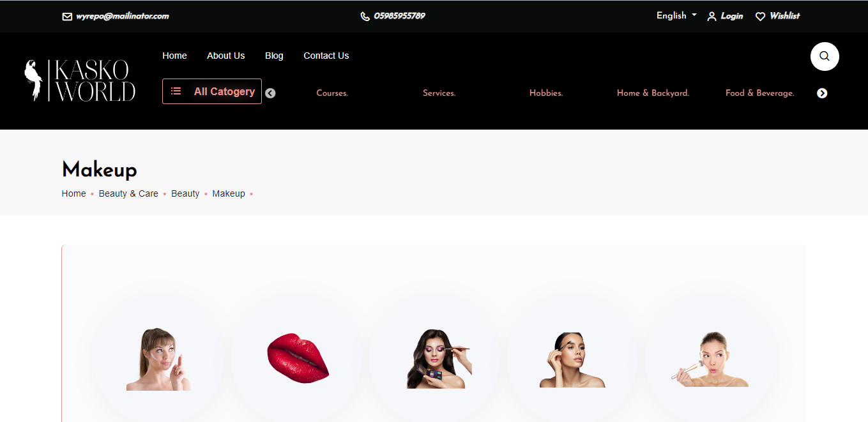Image resolution: width=868 pixels, height=422 pixels.
Task: Expand the All Catogery menu
Action: (212, 91)
